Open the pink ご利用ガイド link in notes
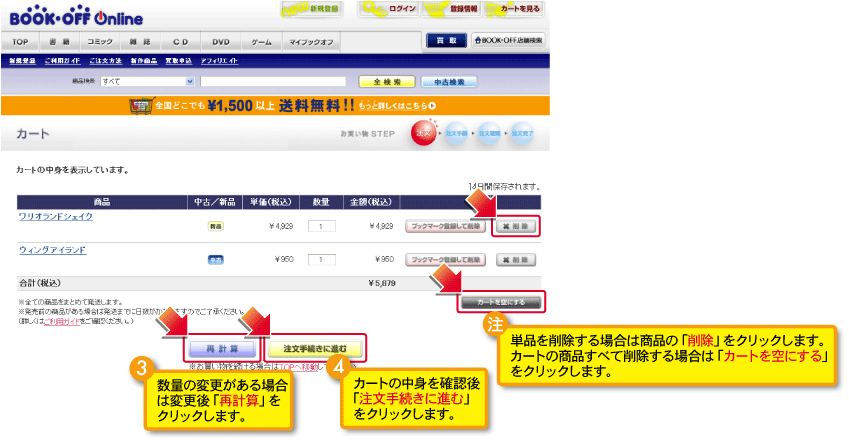 click(x=62, y=321)
